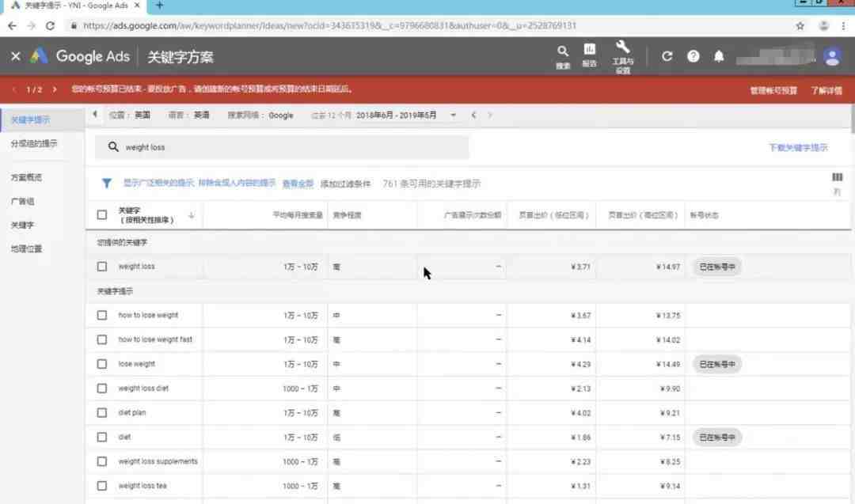Click 添加过滤条件 to add a filter

(345, 184)
